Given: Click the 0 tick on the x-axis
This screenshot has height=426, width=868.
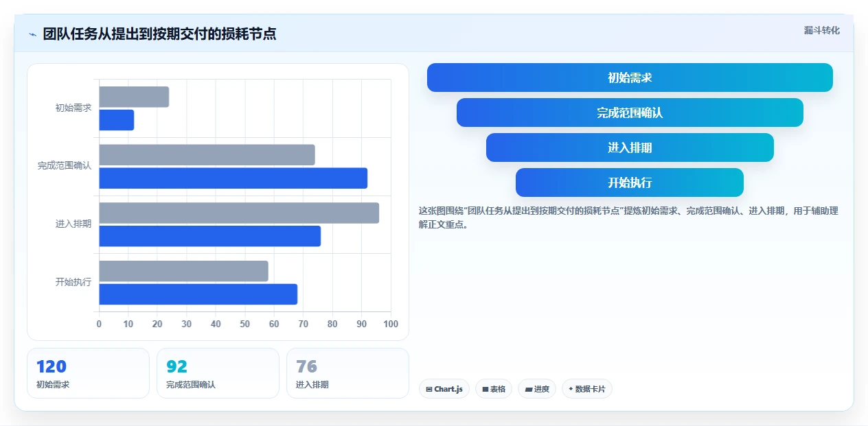Looking at the screenshot, I should 99,324.
